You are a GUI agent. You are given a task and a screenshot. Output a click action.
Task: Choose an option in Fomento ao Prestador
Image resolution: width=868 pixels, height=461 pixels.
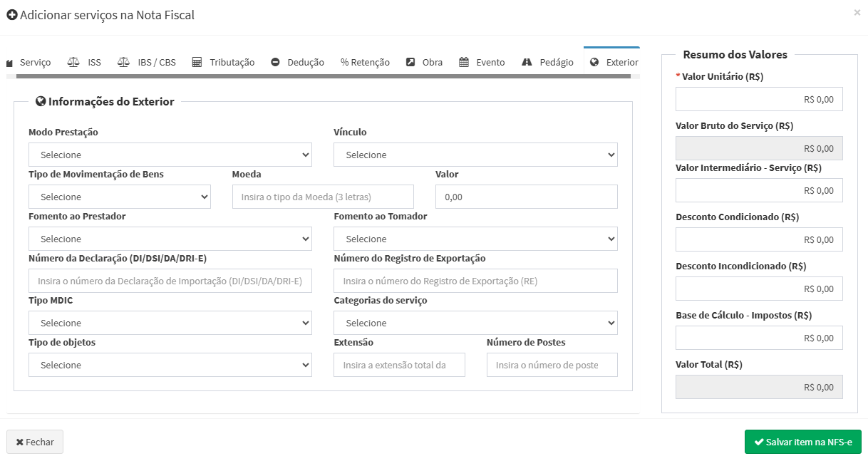170,239
